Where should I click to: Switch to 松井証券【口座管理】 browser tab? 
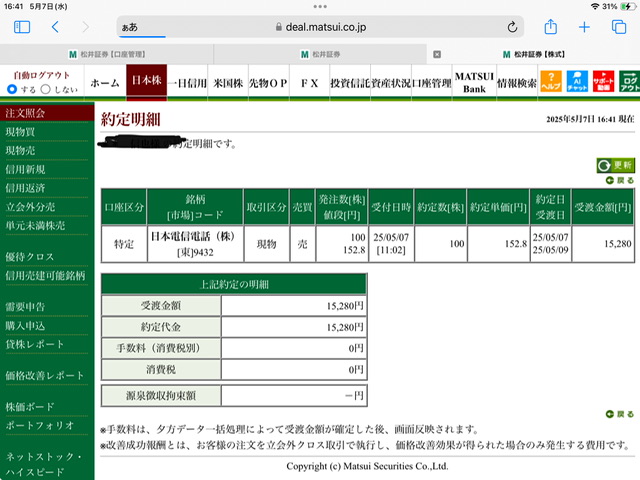pyautogui.click(x=107, y=54)
